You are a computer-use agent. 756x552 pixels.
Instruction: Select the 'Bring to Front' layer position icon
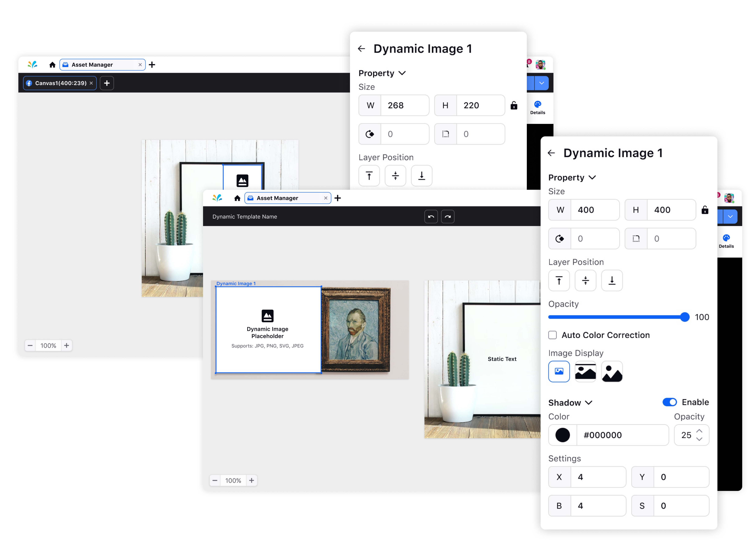559,280
